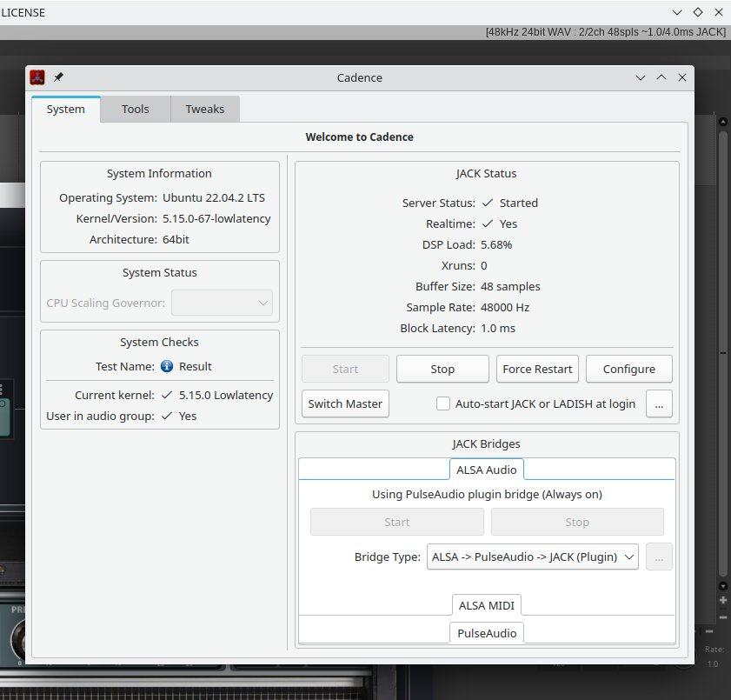Click the diamond icon in the LICENSE window title bar

tap(698, 12)
